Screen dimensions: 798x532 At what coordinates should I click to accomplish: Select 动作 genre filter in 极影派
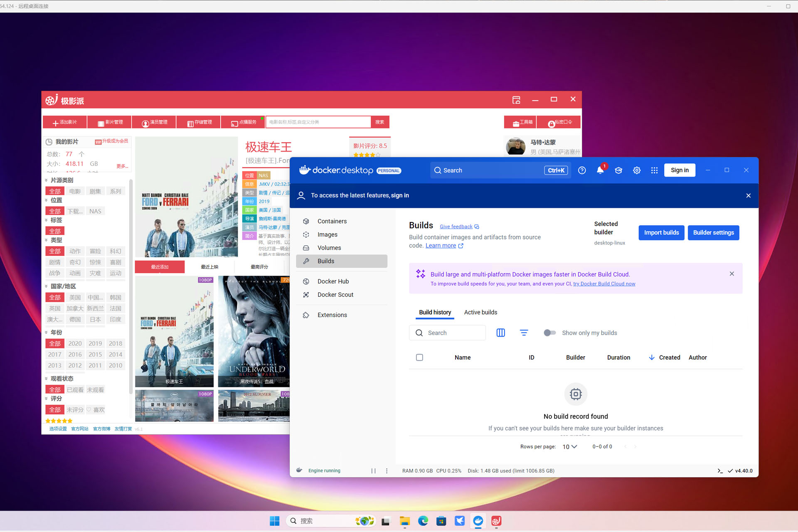[75, 251]
